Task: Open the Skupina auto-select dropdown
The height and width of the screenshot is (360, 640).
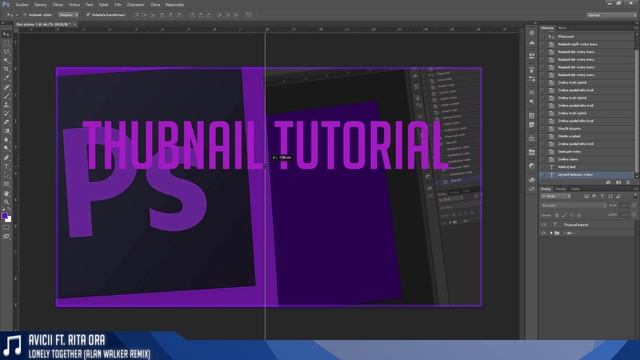Action: tap(68, 15)
